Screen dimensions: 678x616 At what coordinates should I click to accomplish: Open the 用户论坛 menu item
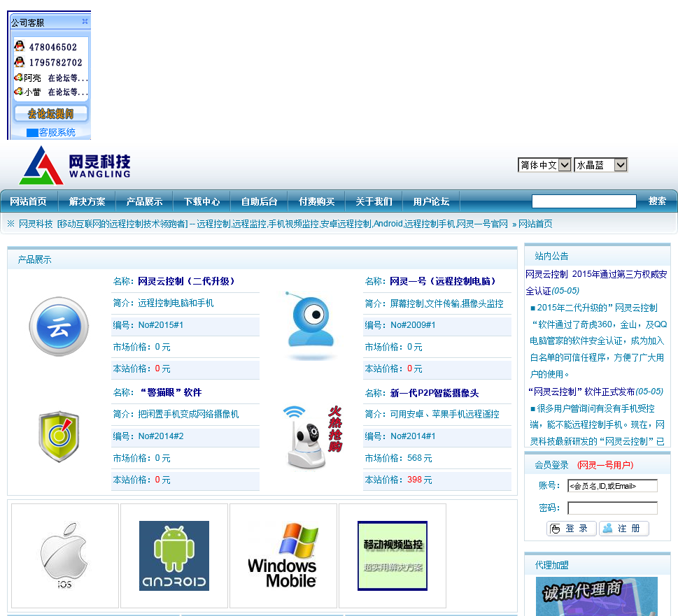tap(431, 201)
